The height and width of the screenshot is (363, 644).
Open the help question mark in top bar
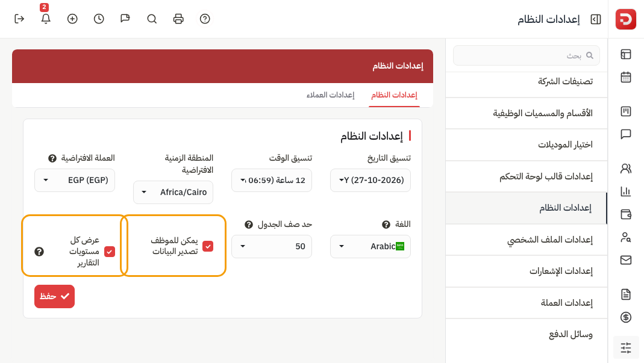(205, 19)
